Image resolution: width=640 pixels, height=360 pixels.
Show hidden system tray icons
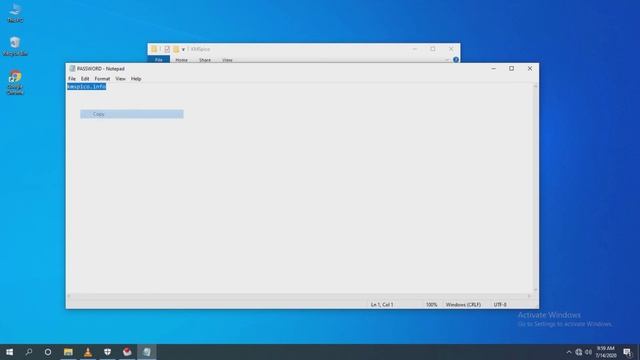click(569, 352)
